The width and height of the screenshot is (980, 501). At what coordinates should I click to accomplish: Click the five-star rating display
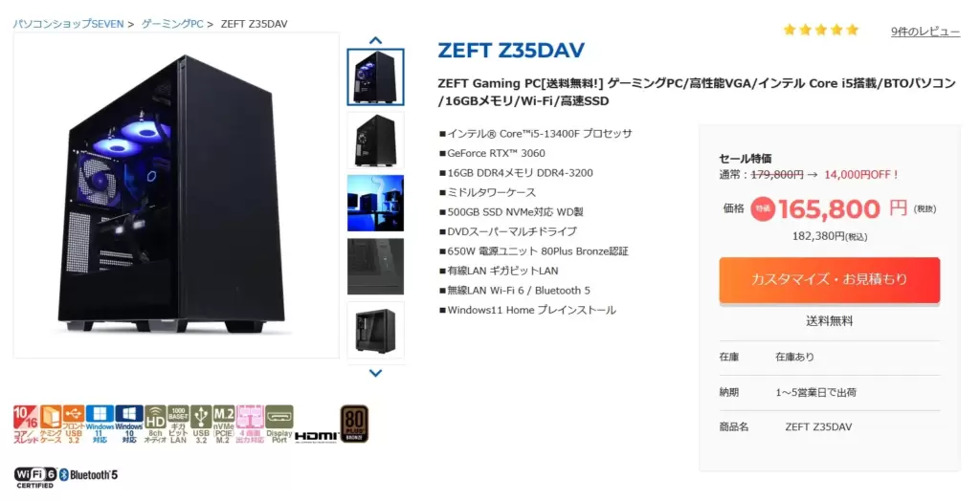[x=820, y=30]
